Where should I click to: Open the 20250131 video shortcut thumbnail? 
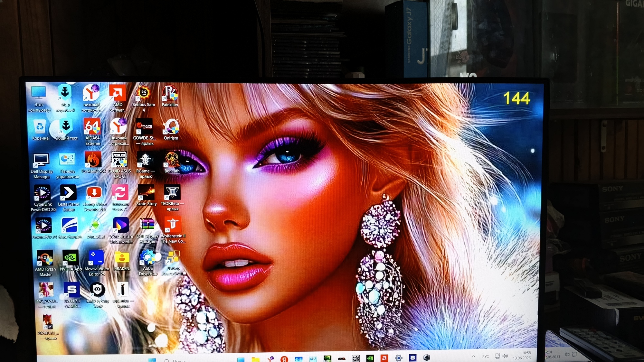(48, 327)
